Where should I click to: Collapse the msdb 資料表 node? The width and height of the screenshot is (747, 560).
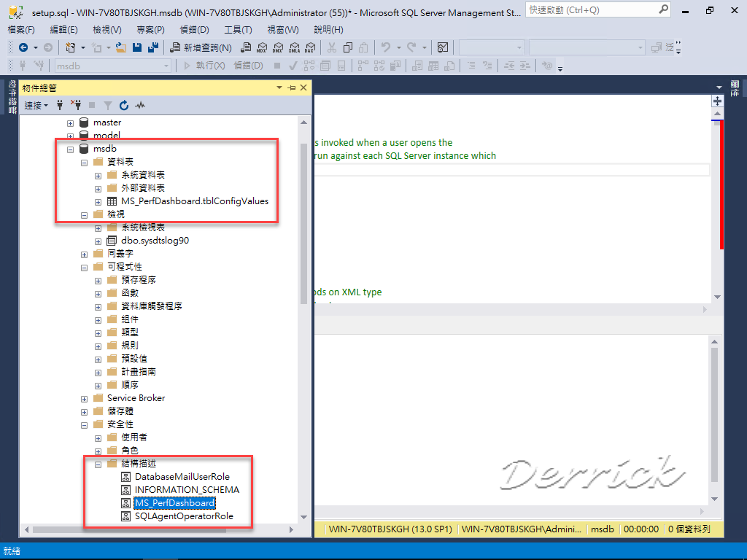tap(83, 161)
